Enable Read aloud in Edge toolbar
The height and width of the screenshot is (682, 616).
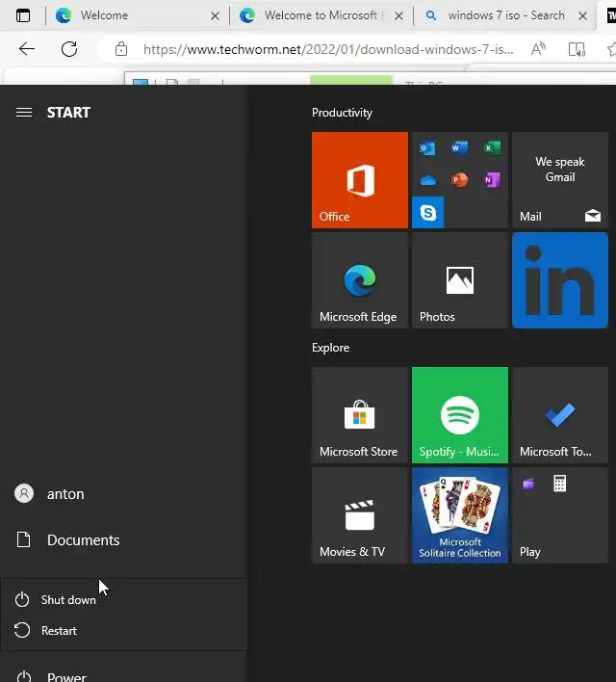click(x=538, y=49)
